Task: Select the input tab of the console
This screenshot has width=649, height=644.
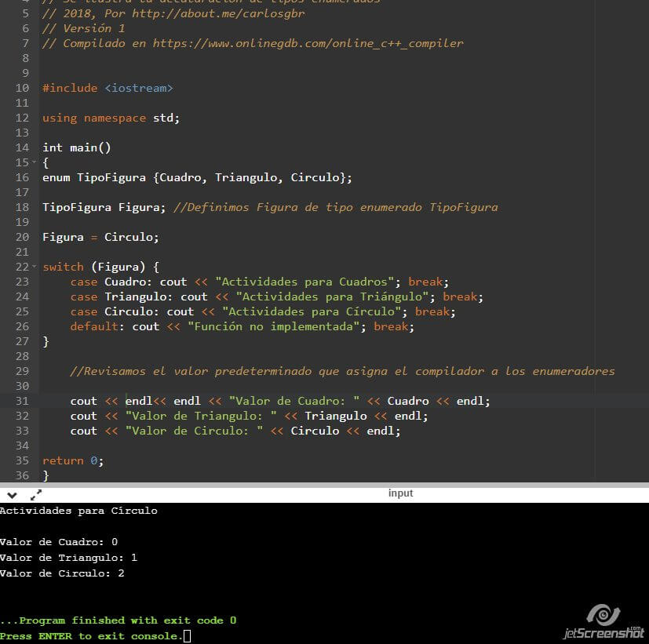Action: (400, 493)
